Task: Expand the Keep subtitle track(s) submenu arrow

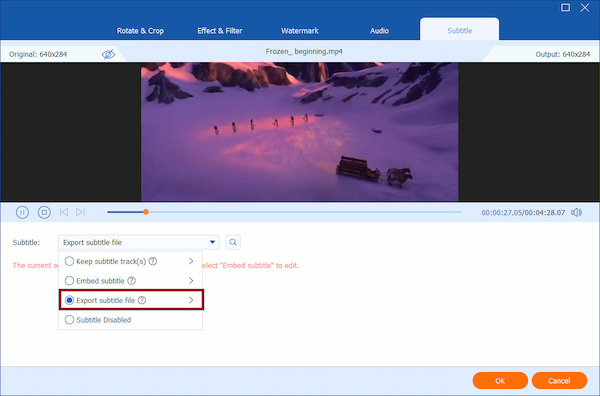Action: coord(191,261)
